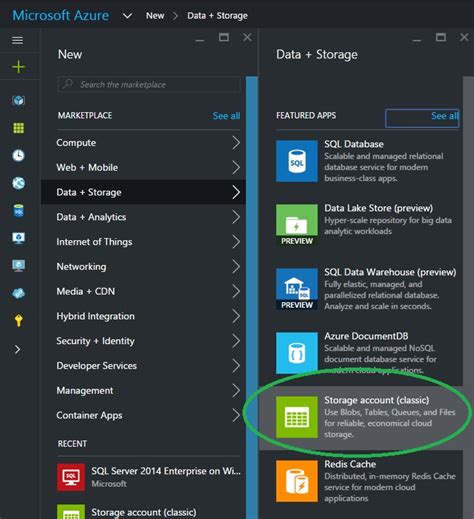Click See all next to Featured Apps
The image size is (474, 519).
click(445, 116)
